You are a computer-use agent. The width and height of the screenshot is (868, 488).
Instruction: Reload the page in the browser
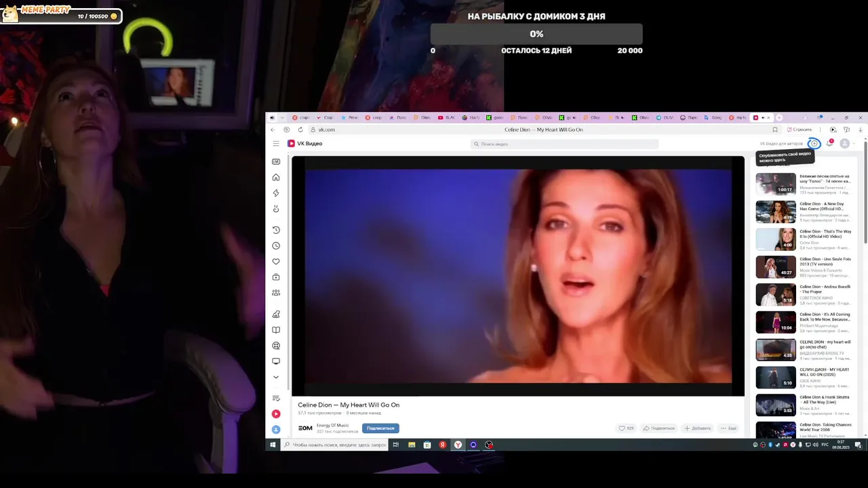[x=300, y=129]
